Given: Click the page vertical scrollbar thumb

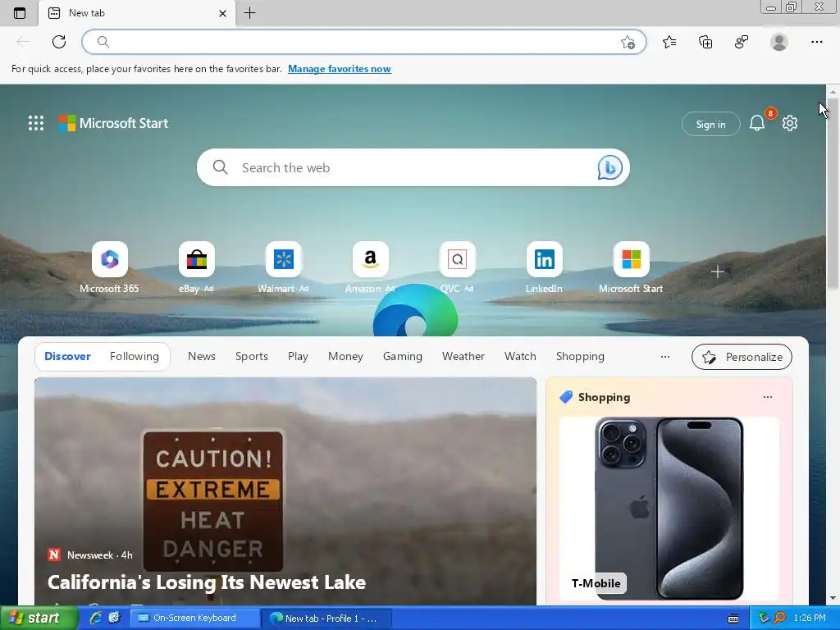Looking at the screenshot, I should tap(832, 193).
